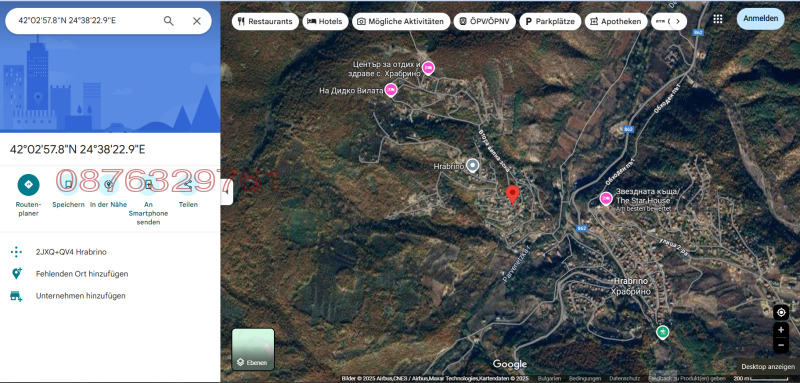The height and width of the screenshot is (383, 800).
Task: Clear the search box with the X icon
Action: pos(197,21)
